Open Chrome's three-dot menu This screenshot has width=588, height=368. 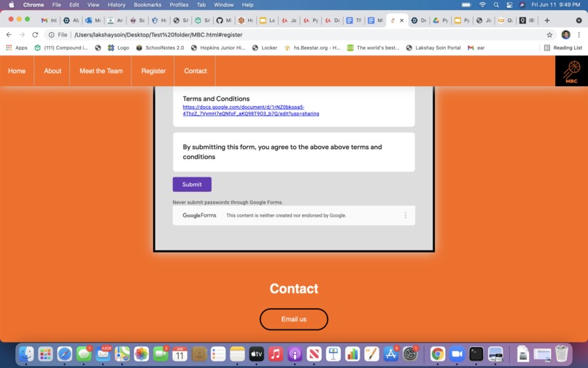pyautogui.click(x=579, y=35)
